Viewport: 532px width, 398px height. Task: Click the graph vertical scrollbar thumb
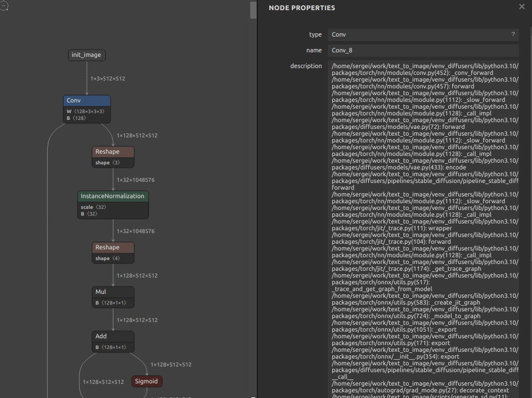[x=253, y=10]
